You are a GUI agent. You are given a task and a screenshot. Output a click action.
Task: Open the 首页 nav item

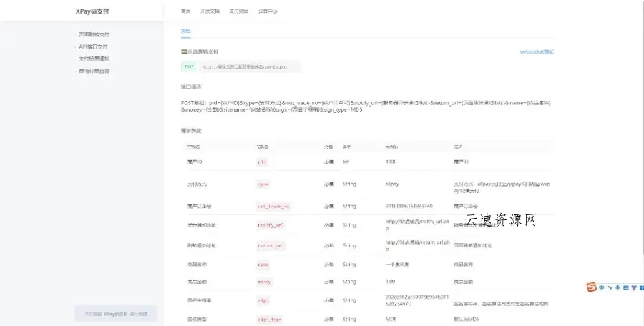pos(185,11)
